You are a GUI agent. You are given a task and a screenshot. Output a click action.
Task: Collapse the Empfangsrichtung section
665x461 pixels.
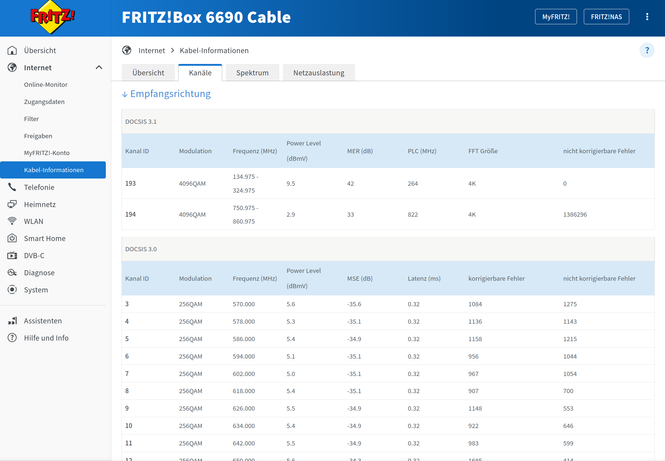coord(166,94)
